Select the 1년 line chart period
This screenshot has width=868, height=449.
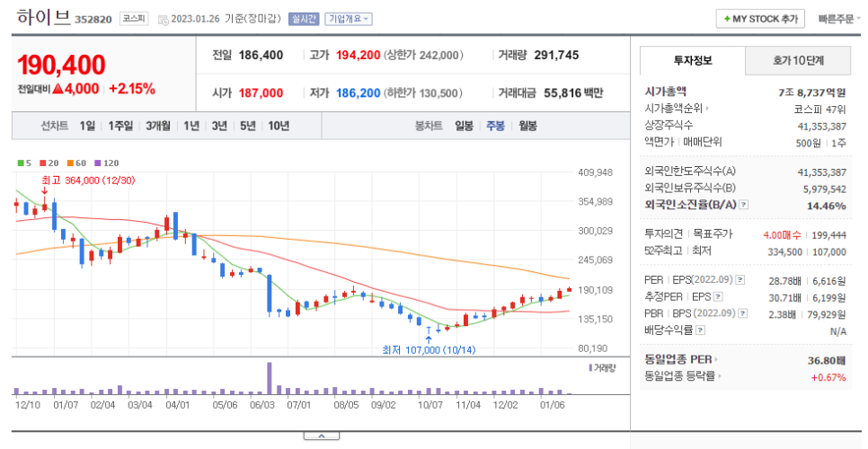(191, 126)
